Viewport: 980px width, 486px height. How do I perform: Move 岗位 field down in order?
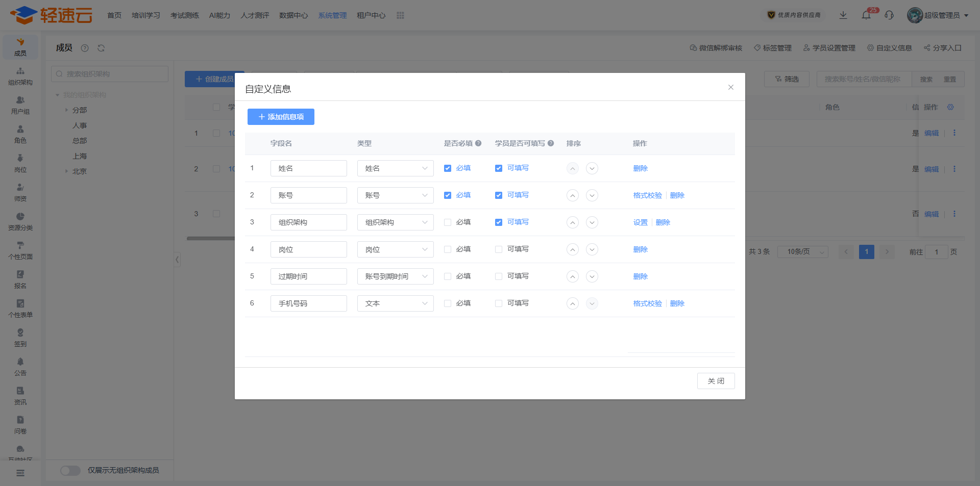tap(592, 249)
